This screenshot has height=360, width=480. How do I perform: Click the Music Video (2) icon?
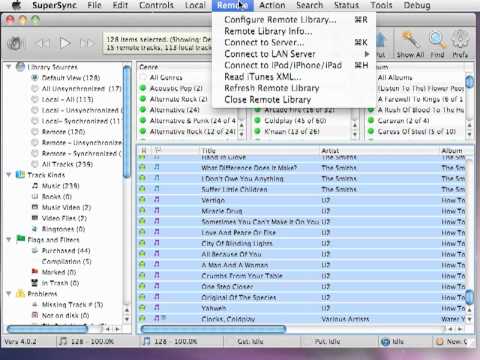(x=35, y=207)
